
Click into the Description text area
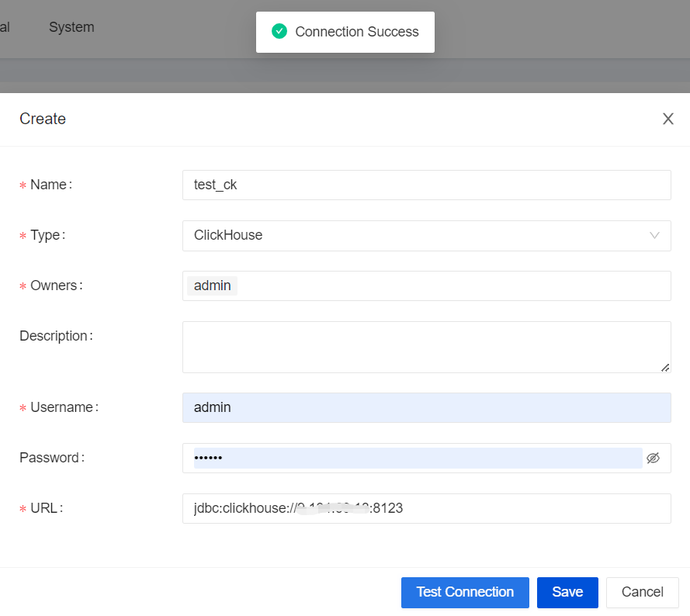(426, 347)
